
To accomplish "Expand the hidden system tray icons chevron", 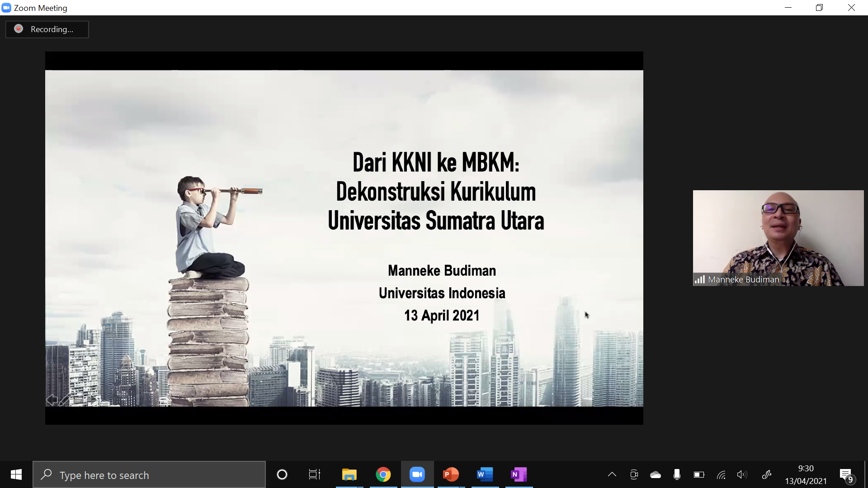I will point(612,474).
